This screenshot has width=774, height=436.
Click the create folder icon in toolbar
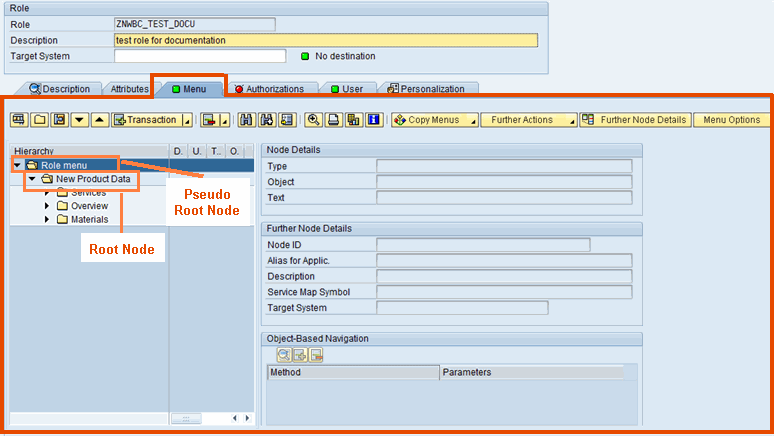coord(39,120)
